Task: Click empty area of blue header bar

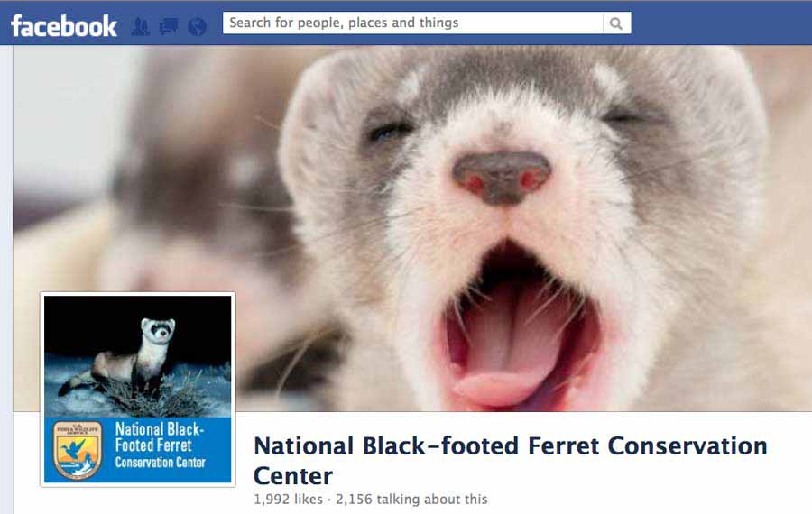Action: 720,23
